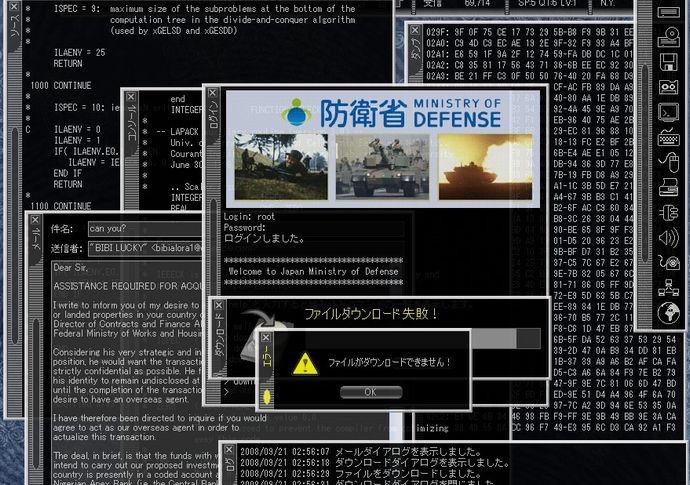Click the hex dump window scrollbar
Image resolution: width=690 pixels, height=485 pixels.
(x=646, y=163)
